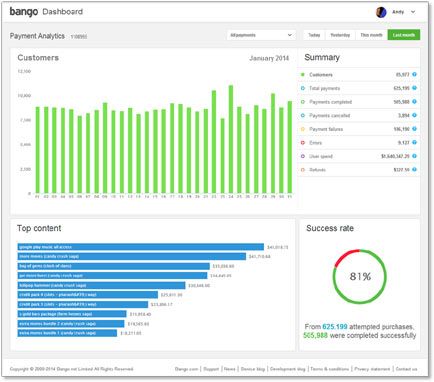Viewport: 434px width, 382px height.
Task: Click the January 2014 chart label
Action: coord(269,58)
